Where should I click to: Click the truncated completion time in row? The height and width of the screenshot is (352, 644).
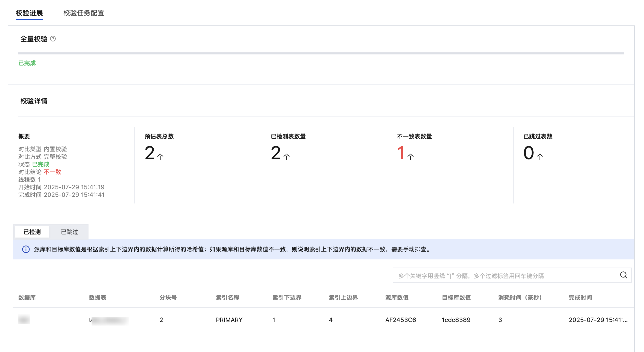coord(598,320)
